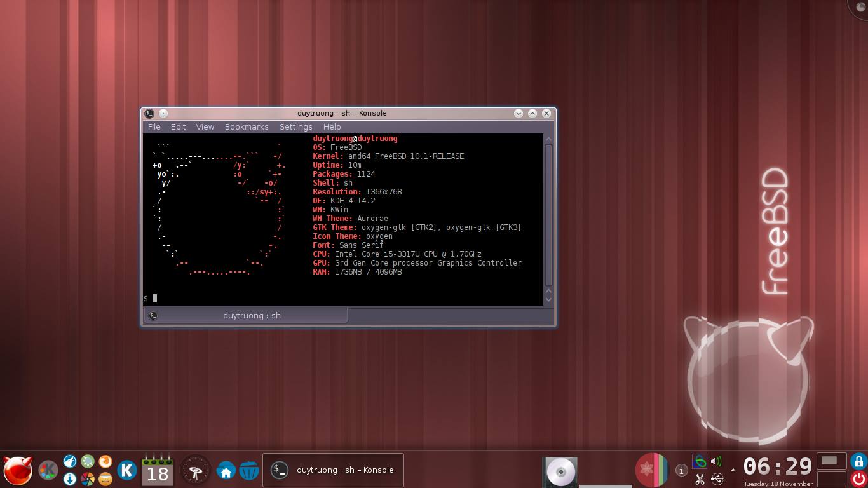Click the KDE activities icon with colored dots

coord(48,470)
